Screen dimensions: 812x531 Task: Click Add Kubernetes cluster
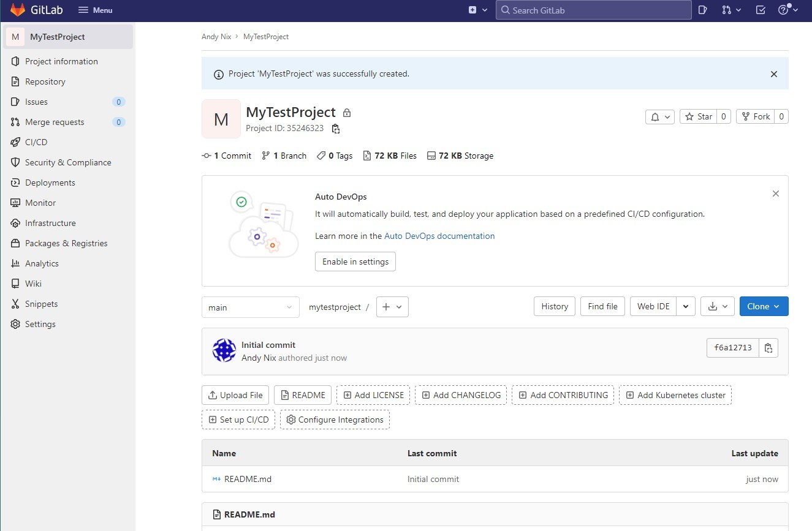click(675, 395)
